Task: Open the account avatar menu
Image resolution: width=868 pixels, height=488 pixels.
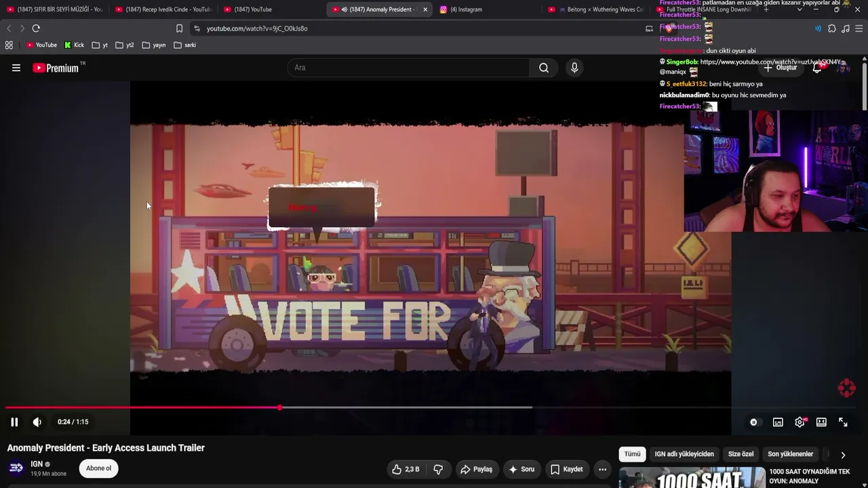Action: point(844,68)
